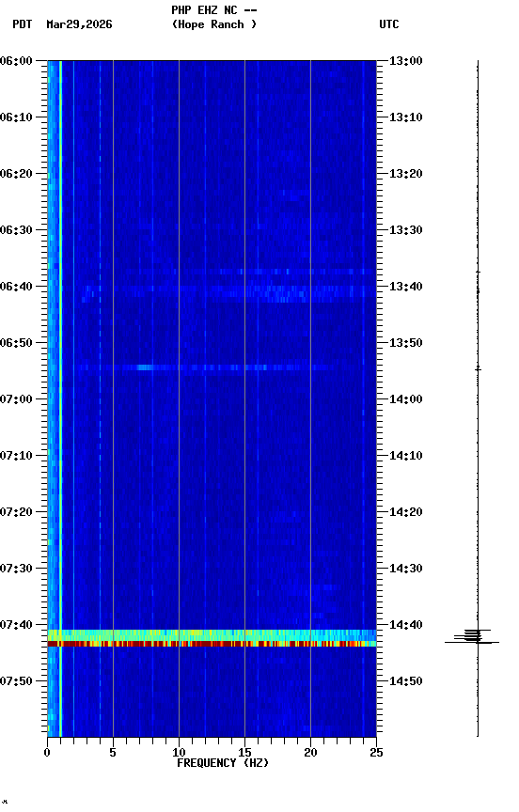The width and height of the screenshot is (519, 812).
Task: Click the '06:30' PDT time label
Action: 16,230
